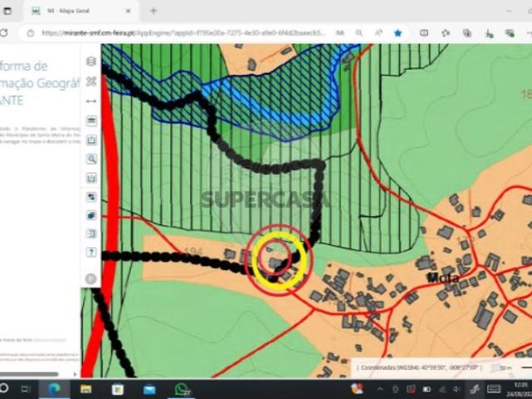Click the favorite star in address bar
Screen dimensions: 532x399
(x=397, y=32)
